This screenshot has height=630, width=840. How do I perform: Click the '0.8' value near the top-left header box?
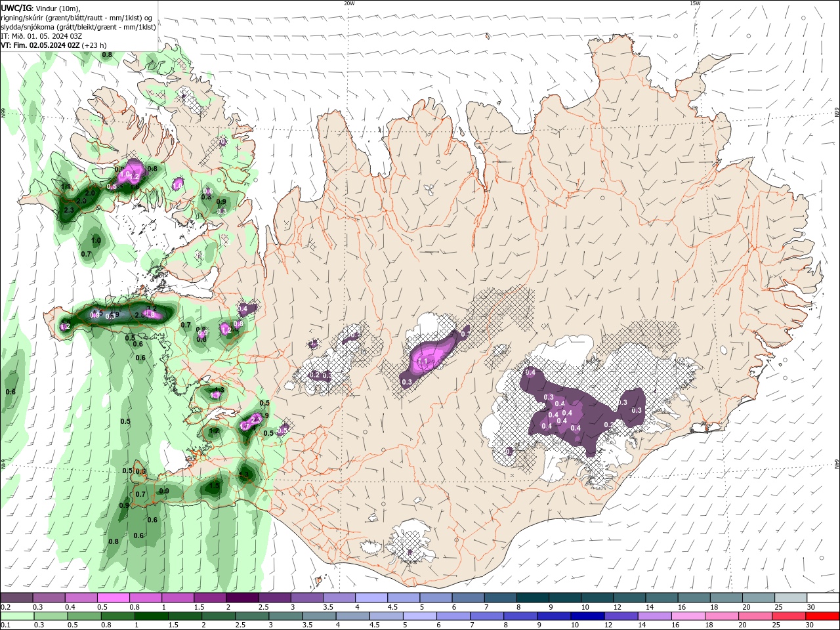click(x=107, y=54)
